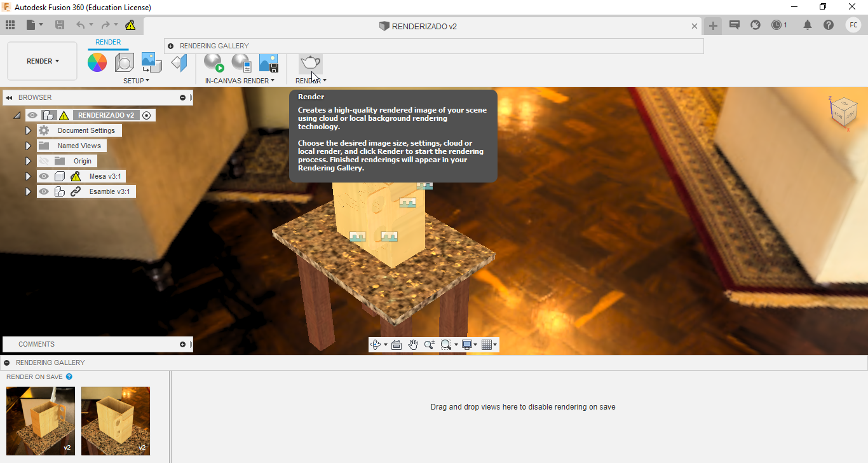Open the Help question mark menu
868x463 pixels.
pyautogui.click(x=829, y=25)
